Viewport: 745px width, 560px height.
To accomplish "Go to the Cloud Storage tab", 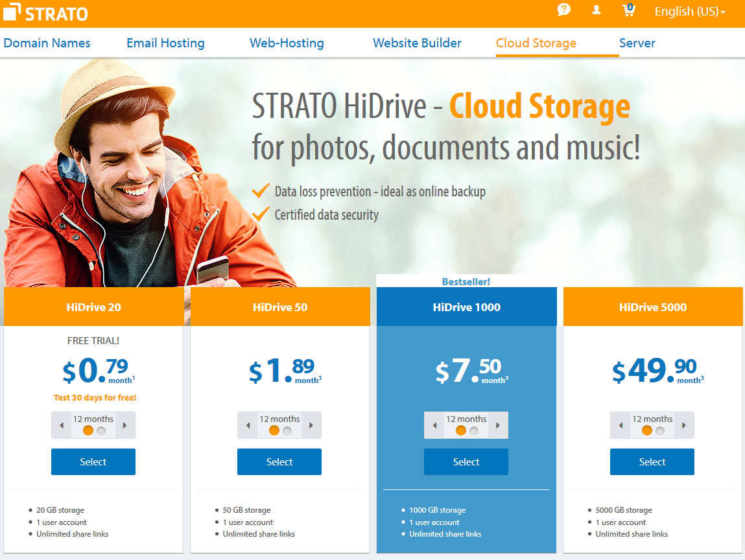I will tap(536, 43).
